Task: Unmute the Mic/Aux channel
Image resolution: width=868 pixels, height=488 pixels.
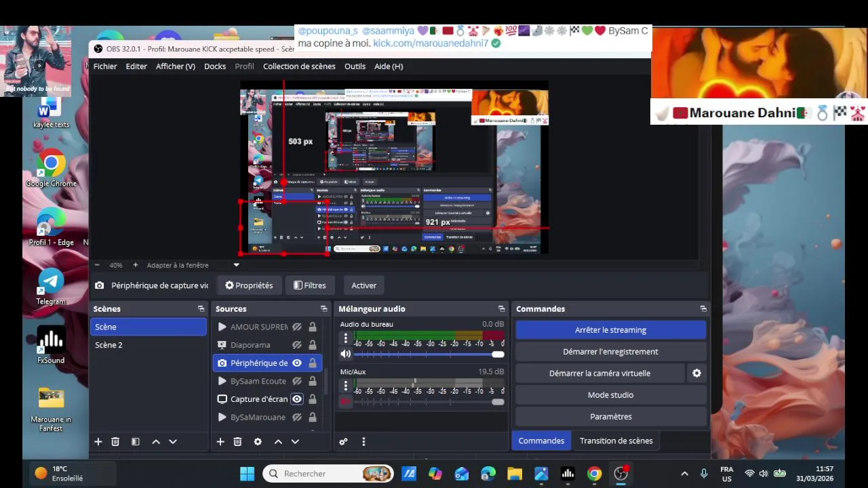Action: pyautogui.click(x=346, y=402)
